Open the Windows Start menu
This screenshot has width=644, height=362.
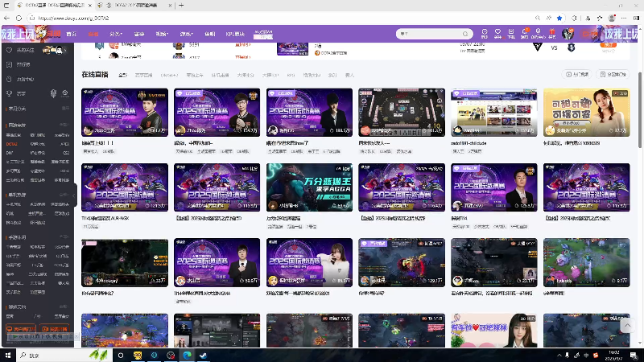pyautogui.click(x=8, y=355)
